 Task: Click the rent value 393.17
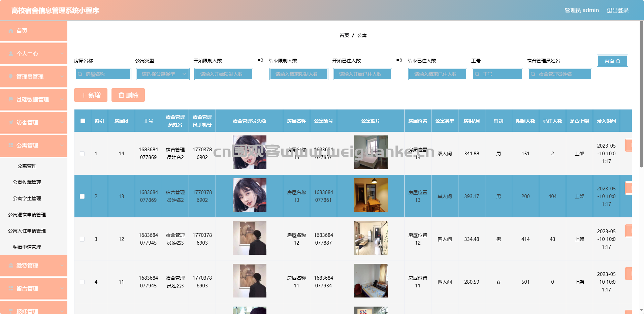[x=472, y=196]
